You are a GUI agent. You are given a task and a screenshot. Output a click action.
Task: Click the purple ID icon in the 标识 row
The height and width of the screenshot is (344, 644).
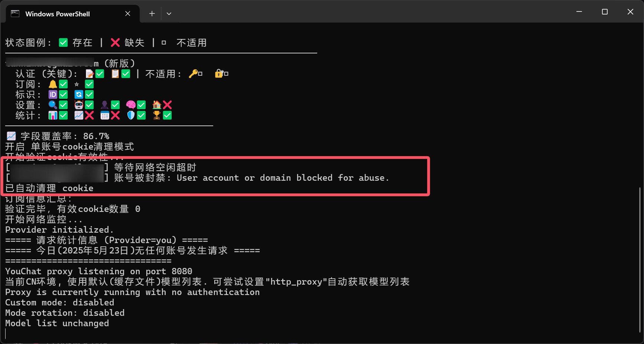tap(53, 95)
